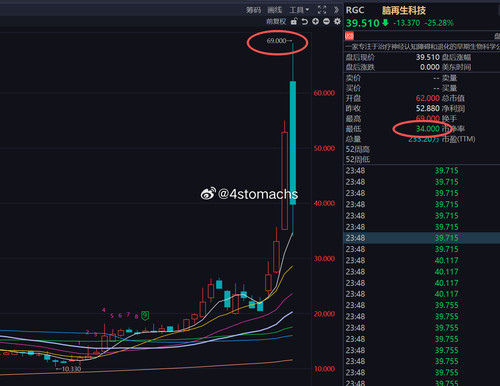Click the 40.000 price axis label
The height and width of the screenshot is (386, 500).
pyautogui.click(x=324, y=203)
